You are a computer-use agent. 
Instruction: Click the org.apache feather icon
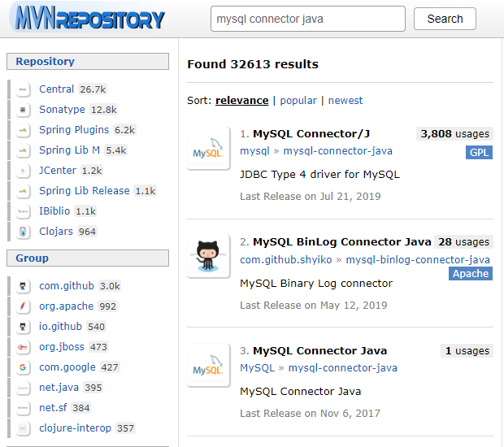click(x=23, y=306)
